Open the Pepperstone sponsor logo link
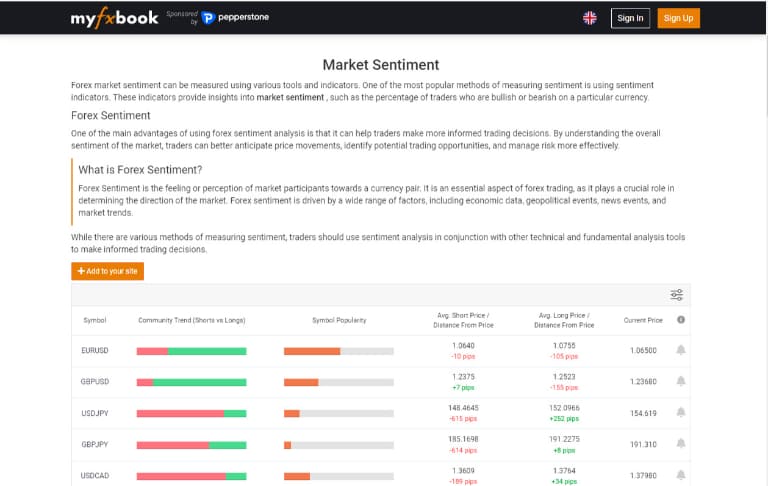Image resolution: width=768 pixels, height=486 pixels. pyautogui.click(x=234, y=18)
